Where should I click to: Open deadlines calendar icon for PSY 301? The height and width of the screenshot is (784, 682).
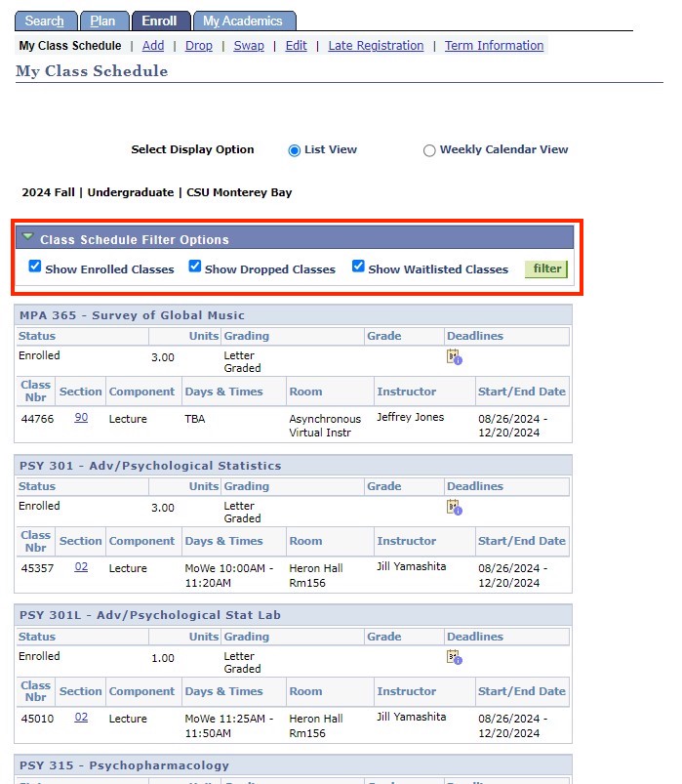click(x=454, y=508)
